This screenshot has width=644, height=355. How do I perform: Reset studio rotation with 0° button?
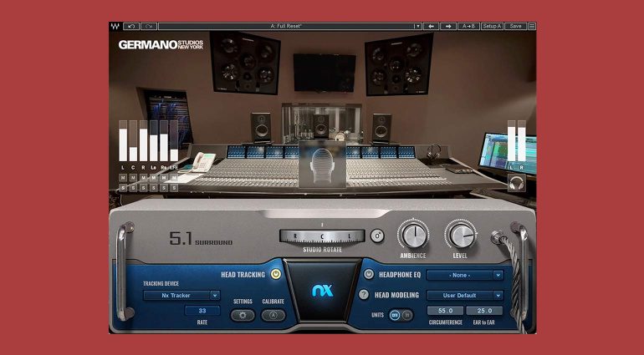(376, 236)
